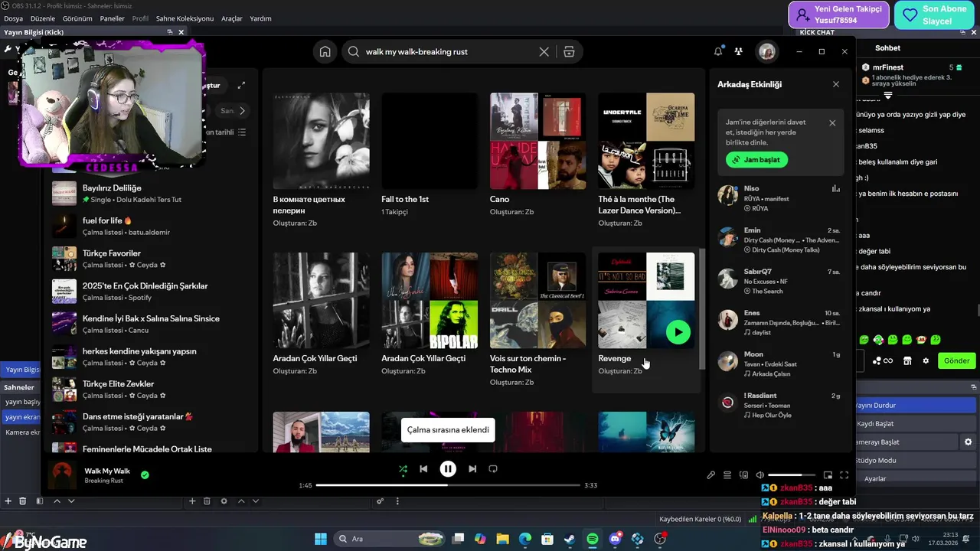
Task: Open the Görünüm menu in OBS
Action: coord(77,18)
